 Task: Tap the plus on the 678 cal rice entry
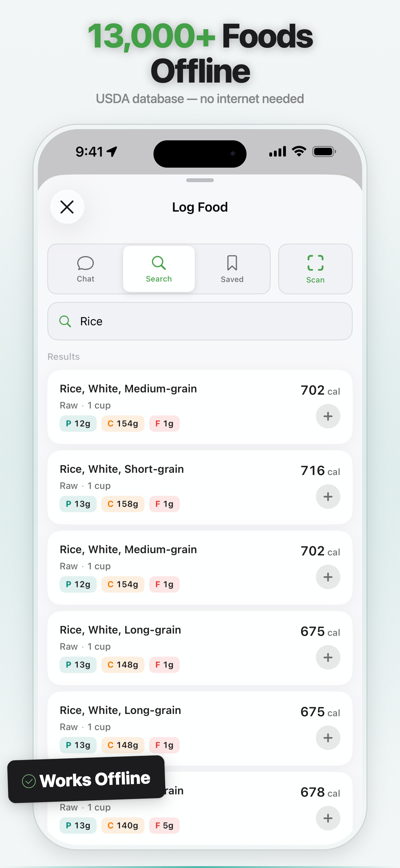click(x=328, y=818)
